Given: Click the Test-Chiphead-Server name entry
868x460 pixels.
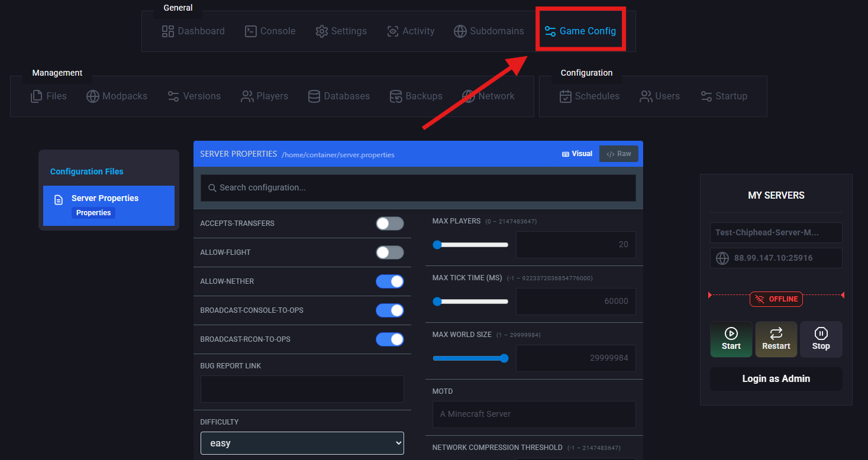Looking at the screenshot, I should point(776,233).
